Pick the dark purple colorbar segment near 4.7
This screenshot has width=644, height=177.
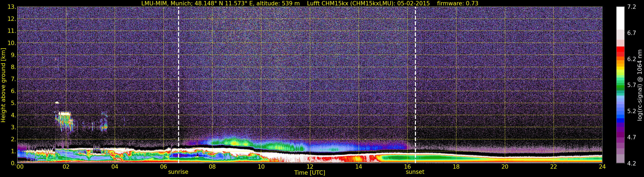point(620,135)
